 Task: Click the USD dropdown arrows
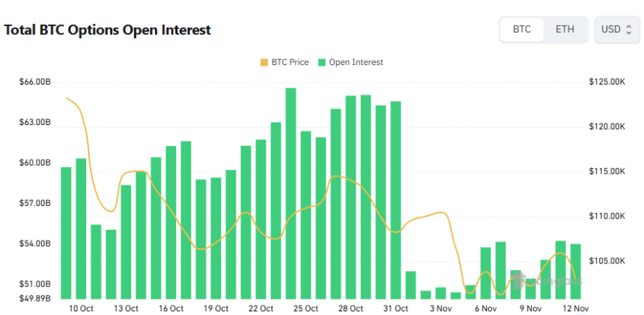tap(629, 29)
